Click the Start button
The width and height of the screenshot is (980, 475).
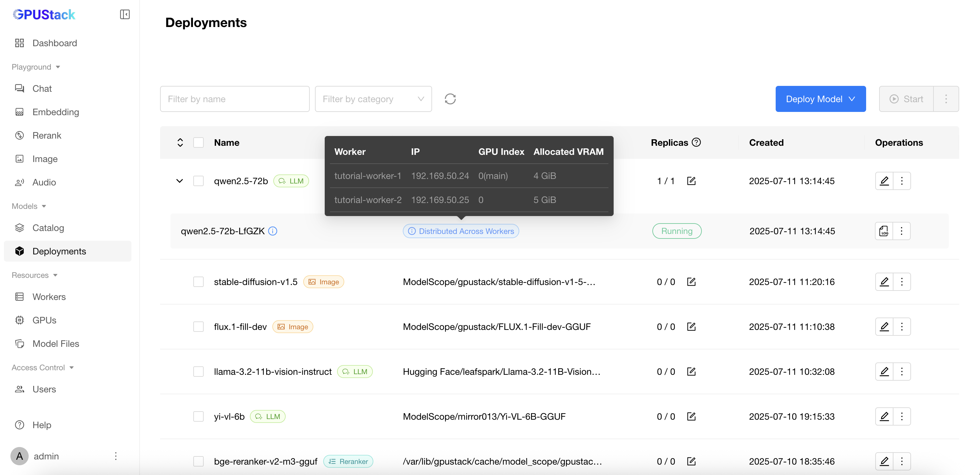click(x=906, y=99)
